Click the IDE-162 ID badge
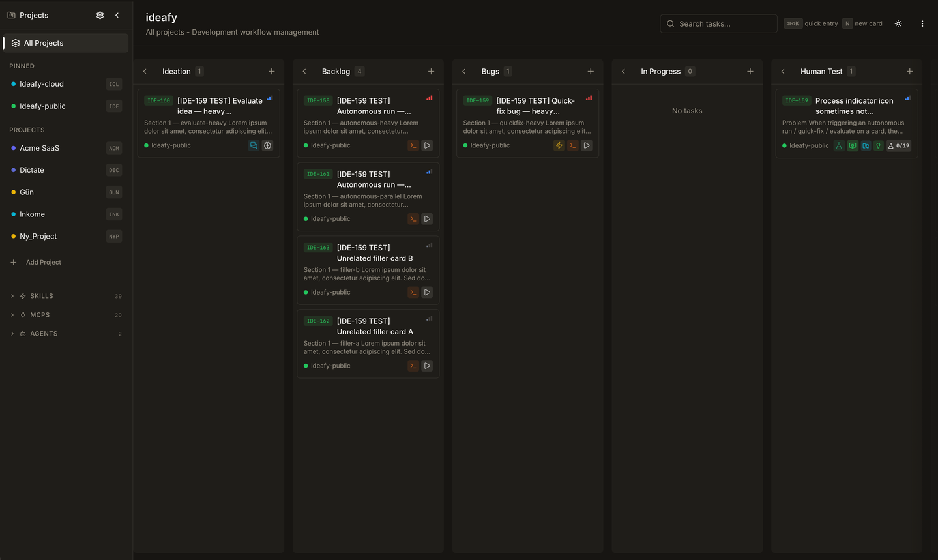The width and height of the screenshot is (938, 560). click(x=318, y=321)
